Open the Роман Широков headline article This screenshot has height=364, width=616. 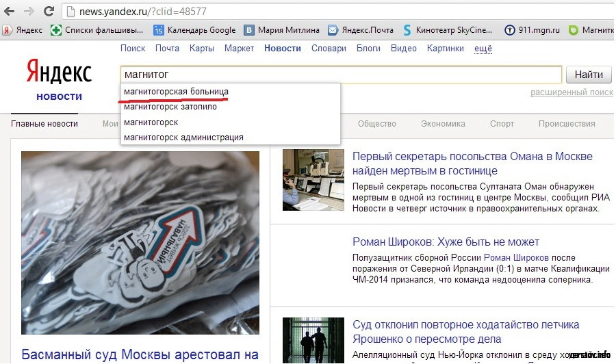tap(446, 242)
